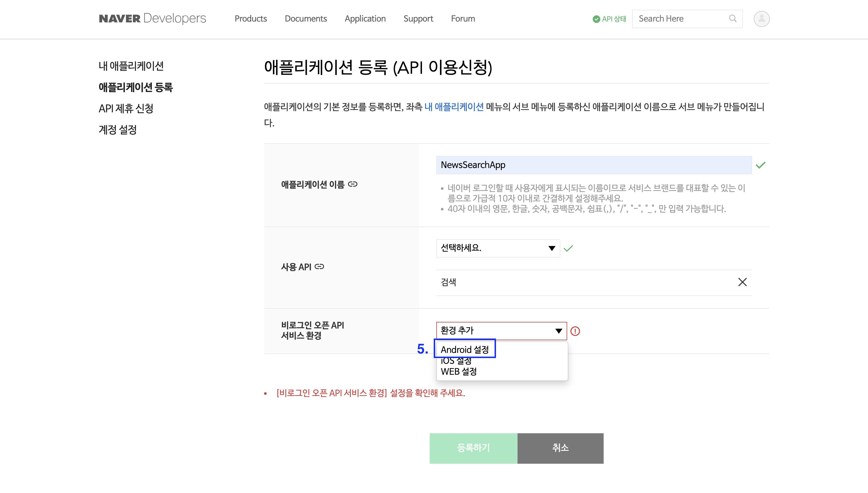Open the user profile avatar icon
The height and width of the screenshot is (493, 868).
[x=762, y=19]
